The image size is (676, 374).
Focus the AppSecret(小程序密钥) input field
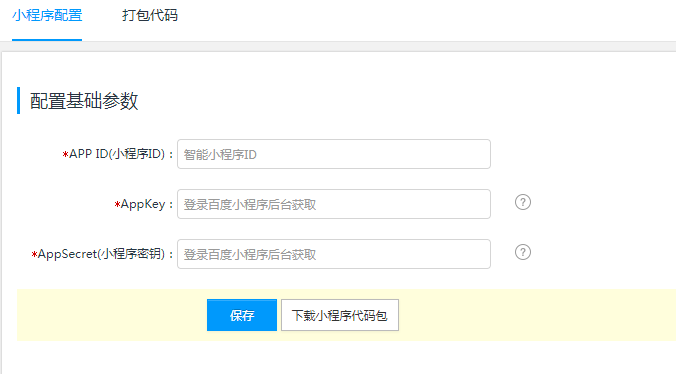coord(334,254)
